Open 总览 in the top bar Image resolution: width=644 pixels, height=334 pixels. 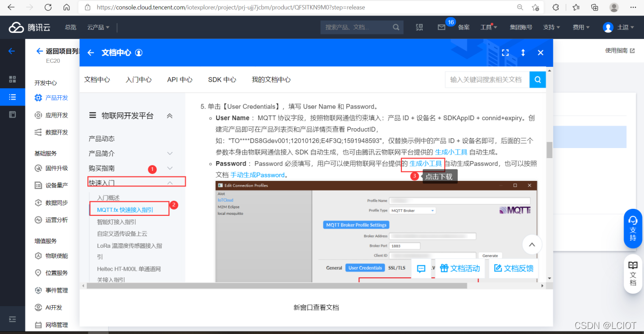(71, 27)
